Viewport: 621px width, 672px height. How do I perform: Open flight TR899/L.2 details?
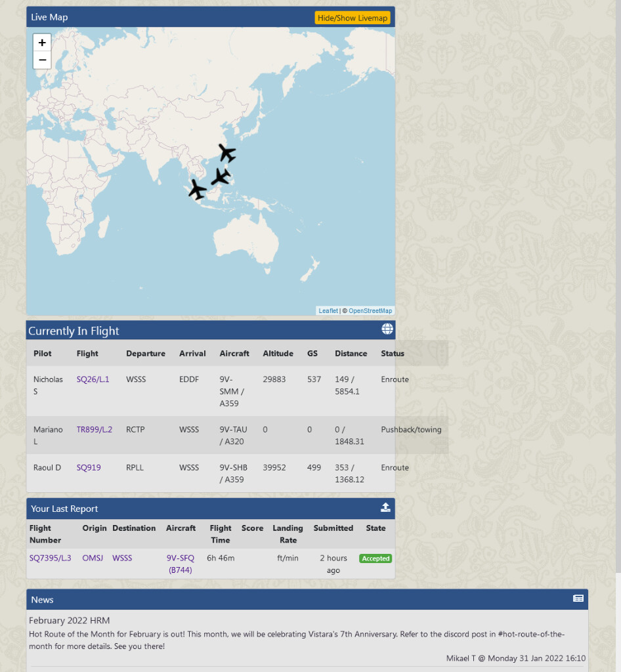coord(94,430)
